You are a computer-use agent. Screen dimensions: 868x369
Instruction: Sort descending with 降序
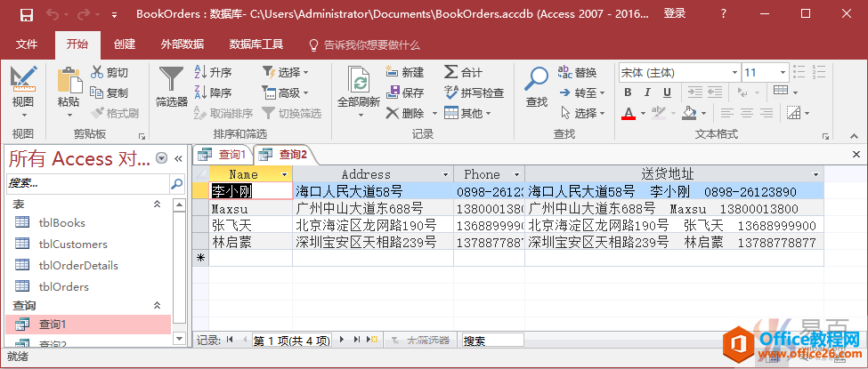coord(213,93)
